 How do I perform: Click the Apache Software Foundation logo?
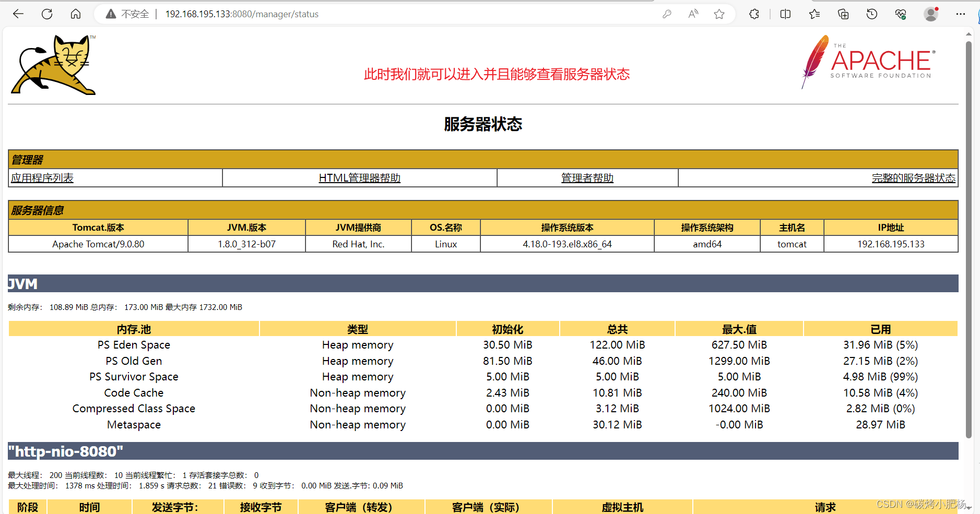(868, 62)
